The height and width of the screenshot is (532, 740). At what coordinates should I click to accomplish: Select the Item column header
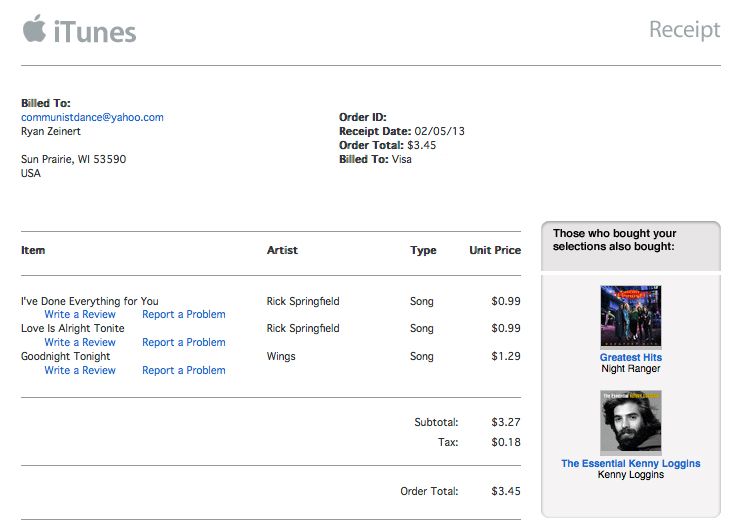(33, 250)
